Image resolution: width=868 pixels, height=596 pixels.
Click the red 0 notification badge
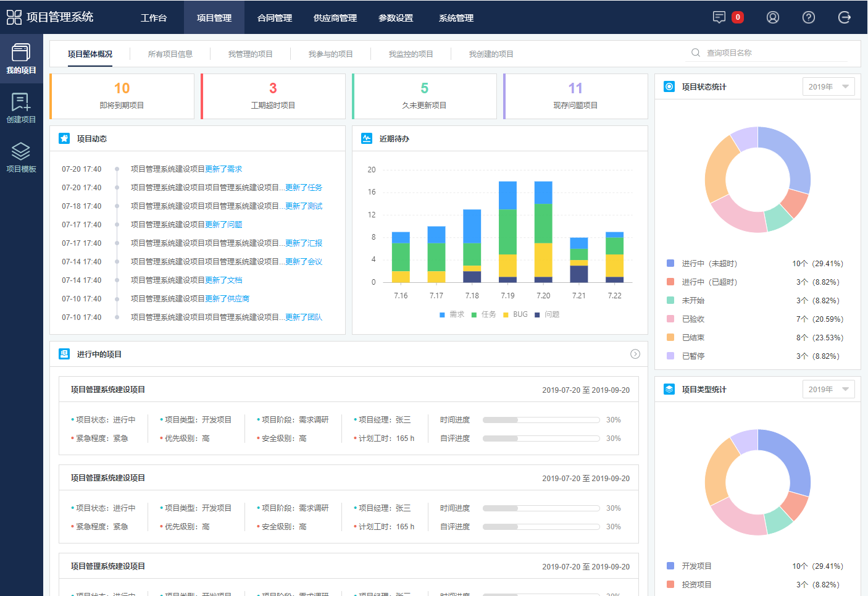(x=737, y=17)
